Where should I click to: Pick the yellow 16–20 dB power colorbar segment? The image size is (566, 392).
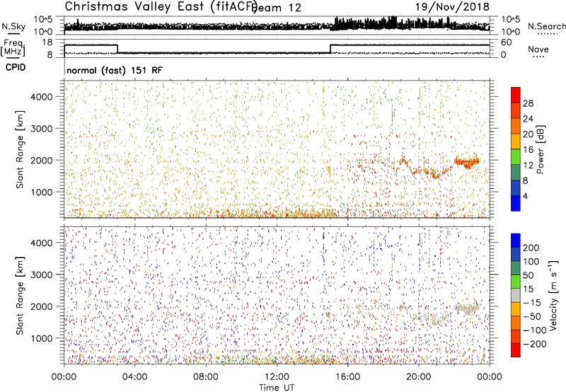(516, 142)
